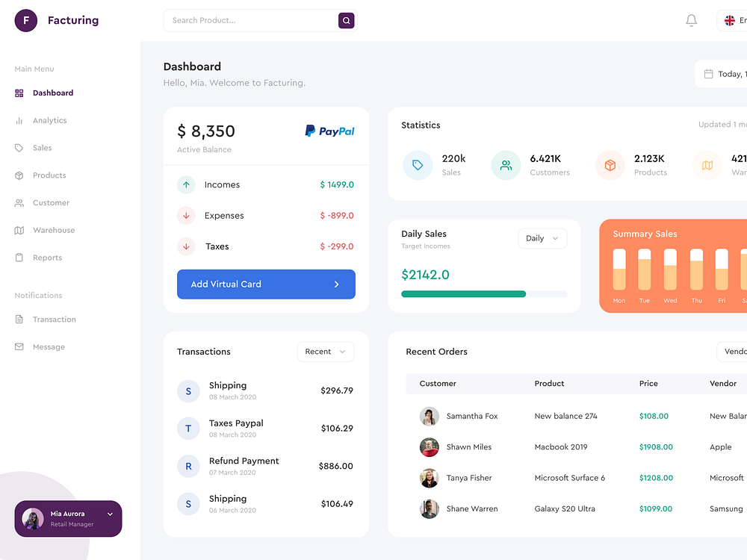Open the Mia Aurora profile chevron
Screen dimensions: 747x560
(110, 514)
